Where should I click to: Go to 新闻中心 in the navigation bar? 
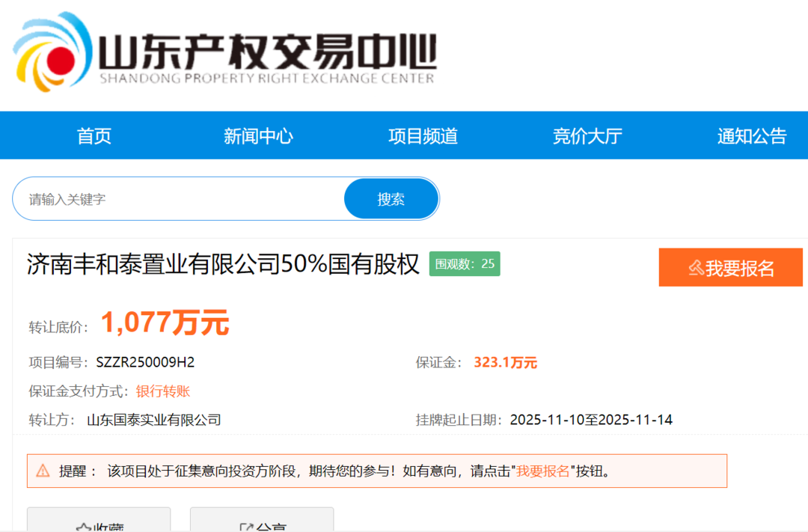coord(258,135)
